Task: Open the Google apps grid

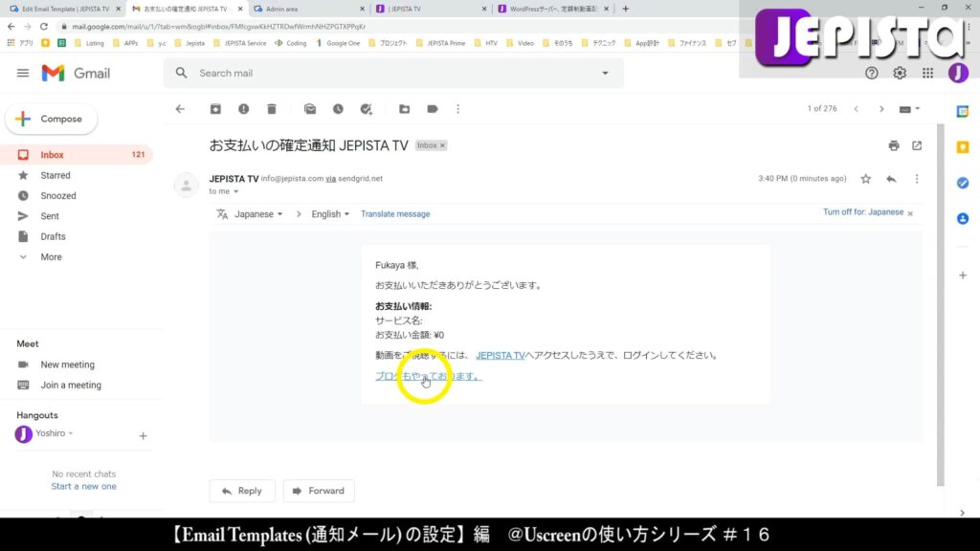Action: 927,73
